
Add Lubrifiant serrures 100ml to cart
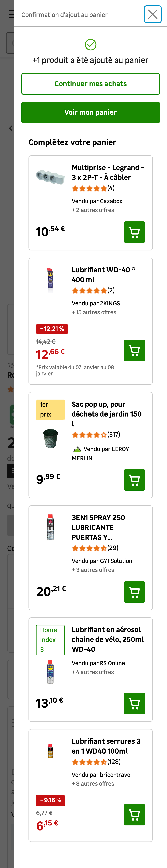(x=134, y=815)
